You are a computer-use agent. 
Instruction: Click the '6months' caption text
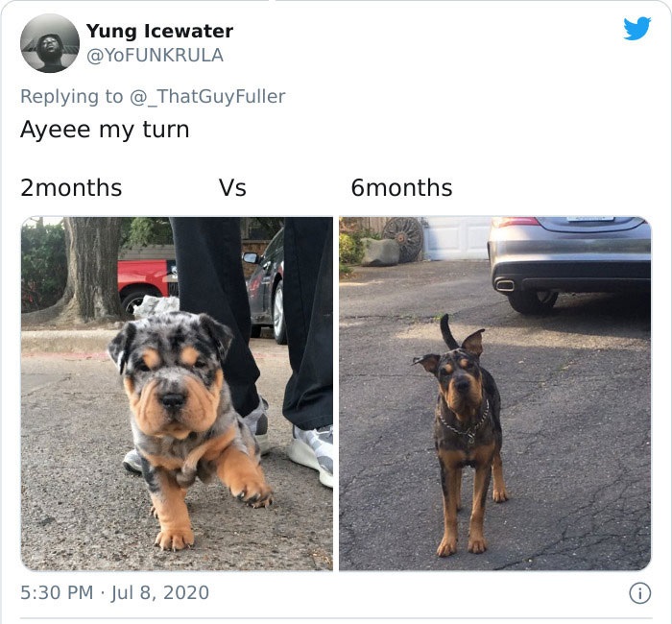401,188
